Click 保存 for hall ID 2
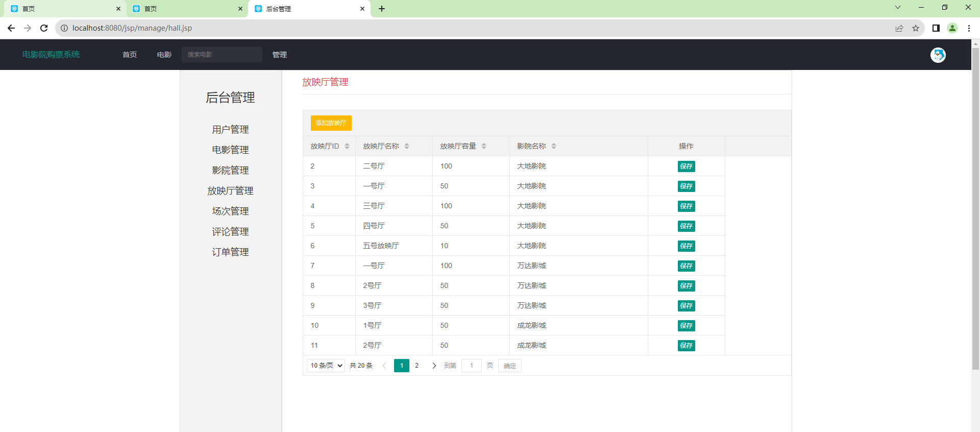The image size is (980, 432). point(687,166)
